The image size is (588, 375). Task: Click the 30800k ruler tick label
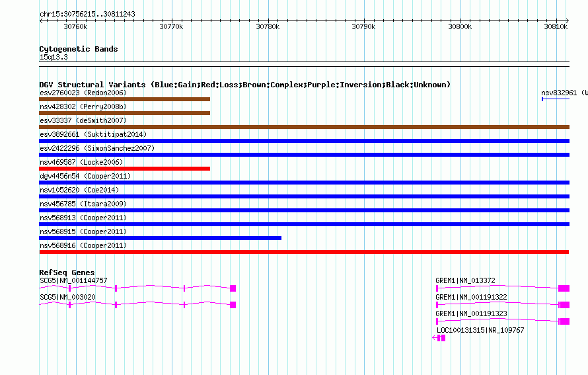460,26
